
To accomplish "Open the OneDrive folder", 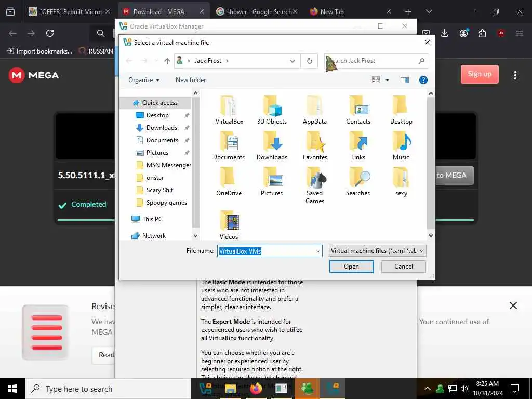I will coord(229,181).
